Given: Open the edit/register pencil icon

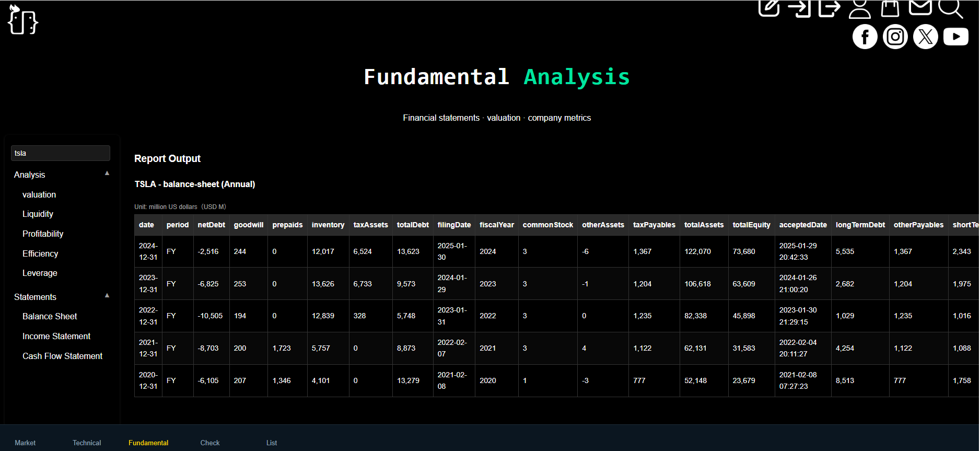Looking at the screenshot, I should (769, 7).
